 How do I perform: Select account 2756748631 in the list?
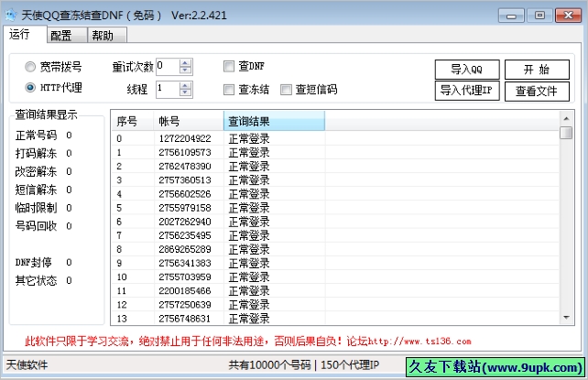coord(185,319)
